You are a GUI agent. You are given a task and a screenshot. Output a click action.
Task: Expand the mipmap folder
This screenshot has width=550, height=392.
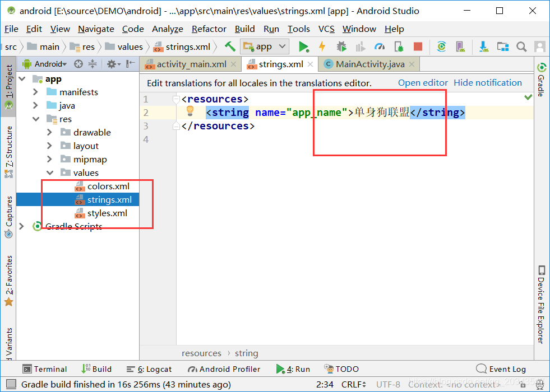(49, 160)
